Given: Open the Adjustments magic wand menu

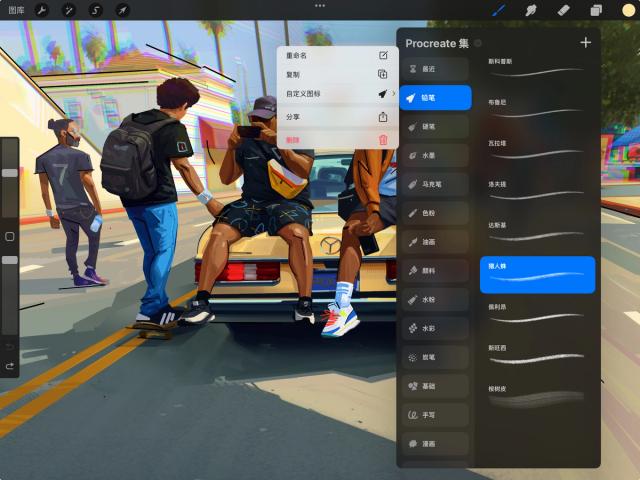Looking at the screenshot, I should coord(68,10).
